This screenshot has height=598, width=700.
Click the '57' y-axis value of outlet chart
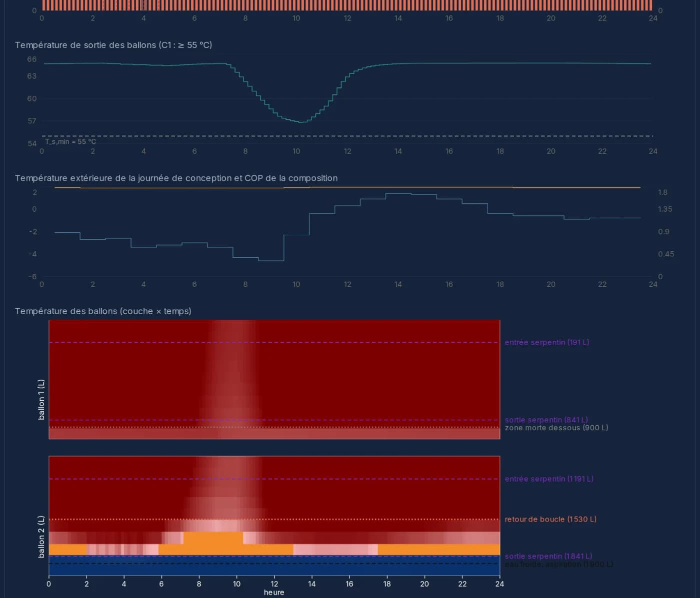coord(32,121)
